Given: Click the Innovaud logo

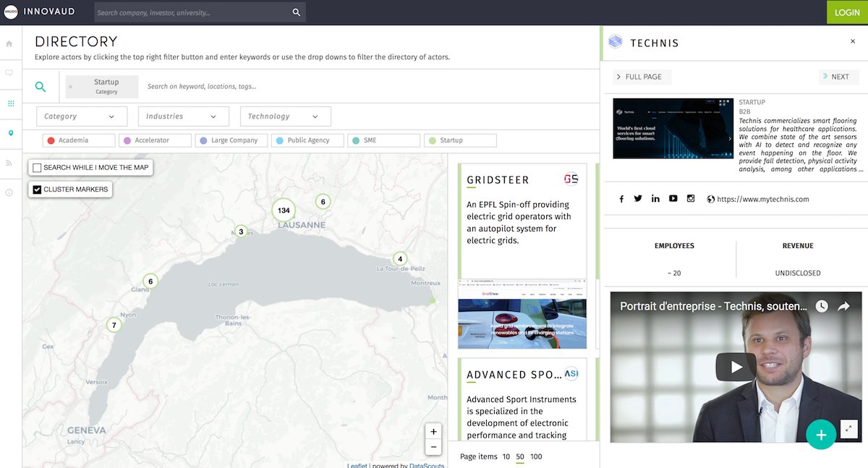Looking at the screenshot, I should tap(10, 12).
